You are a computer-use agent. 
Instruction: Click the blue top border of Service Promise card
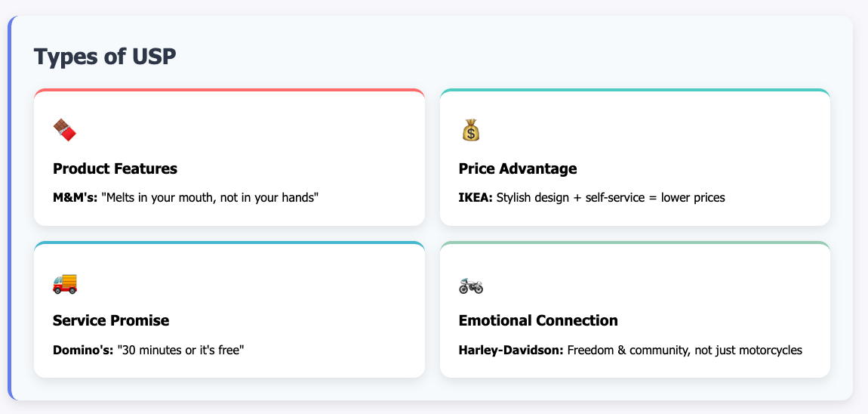tap(229, 243)
